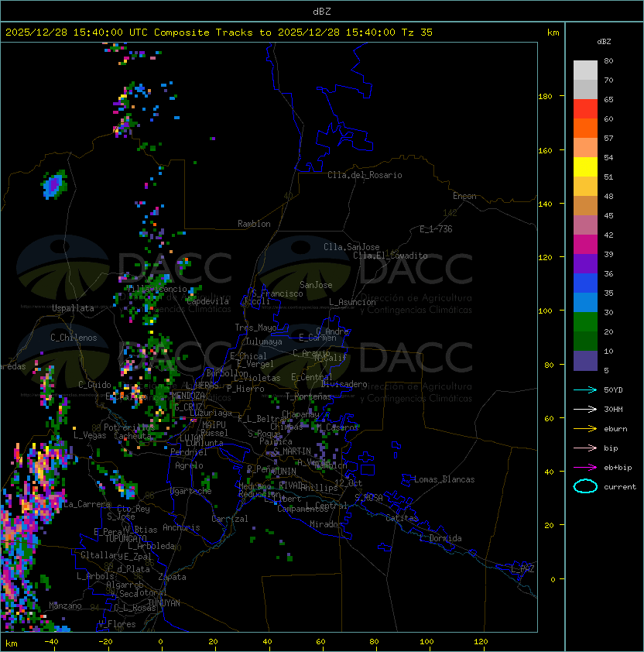Click the L_PAZ place label
644x652 pixels.
pos(522,569)
